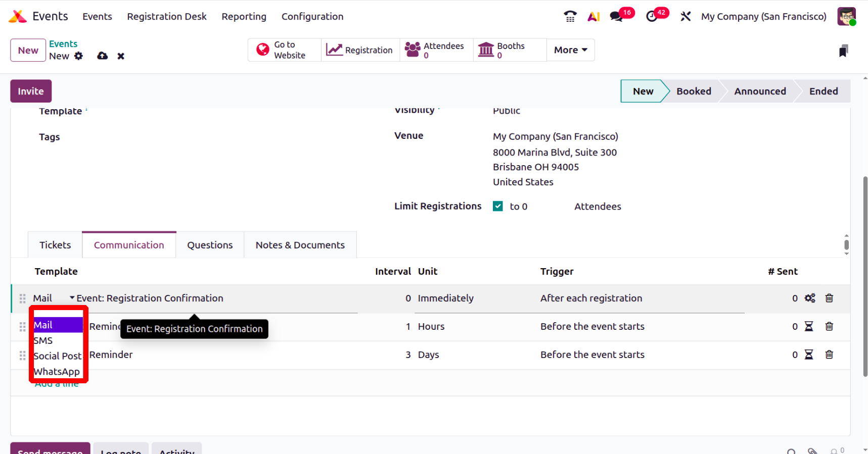
Task: Set event stage to Booked
Action: click(x=694, y=91)
